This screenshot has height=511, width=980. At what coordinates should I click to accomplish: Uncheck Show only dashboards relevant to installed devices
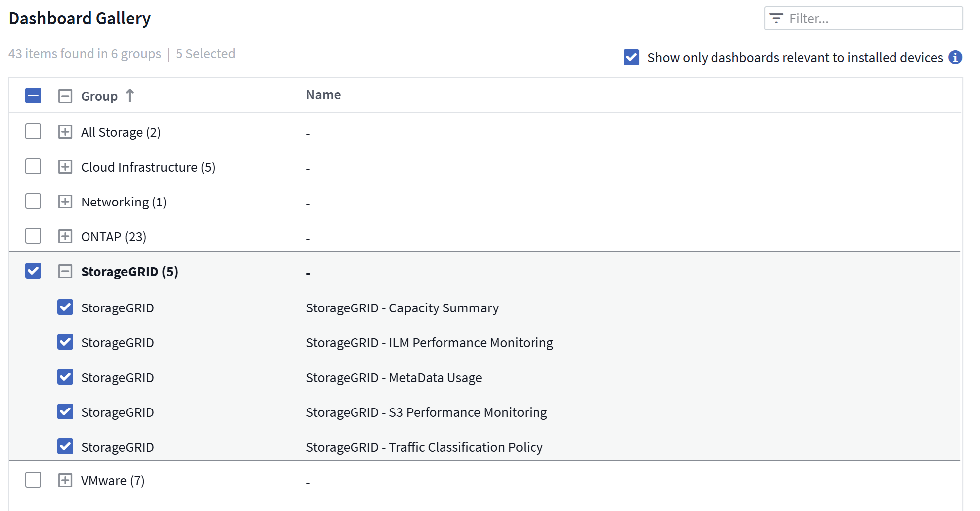[631, 57]
